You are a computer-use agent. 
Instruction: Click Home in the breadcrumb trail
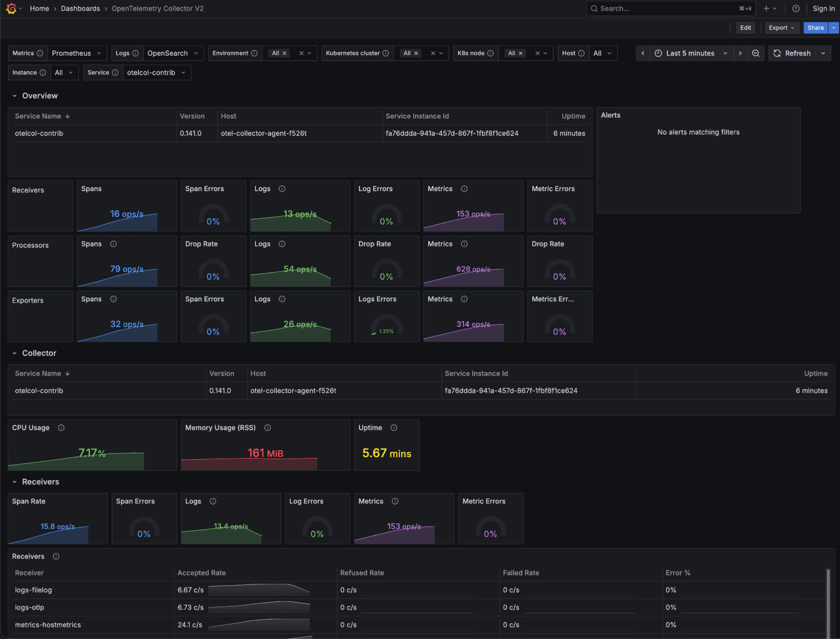(x=39, y=8)
